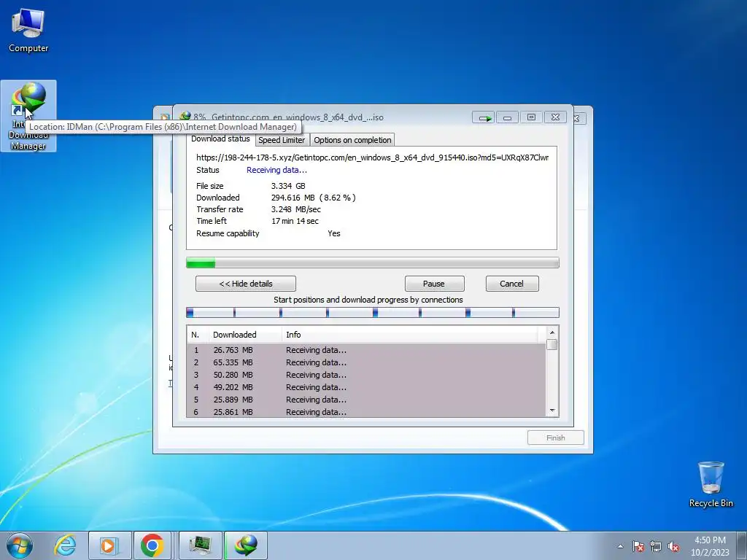Pause the download
This screenshot has height=560, width=747.
click(434, 284)
